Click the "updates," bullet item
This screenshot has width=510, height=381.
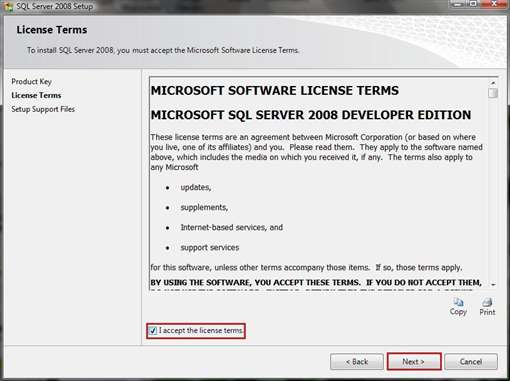click(196, 187)
